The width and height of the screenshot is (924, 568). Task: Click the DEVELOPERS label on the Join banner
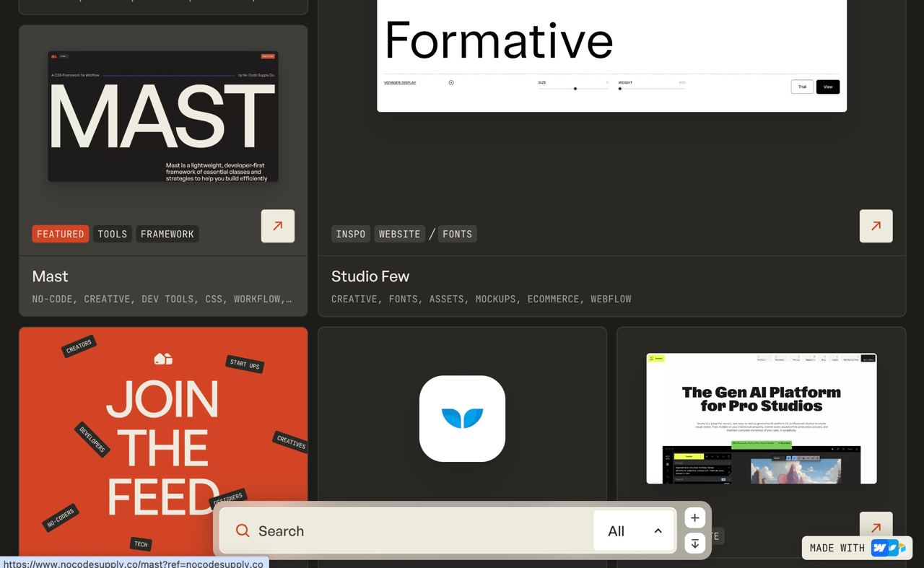tap(92, 439)
